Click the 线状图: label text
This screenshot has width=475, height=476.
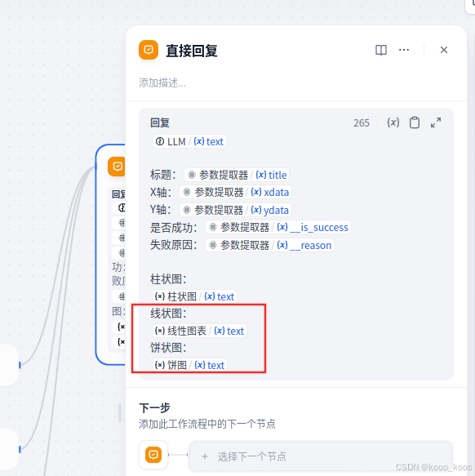tap(168, 314)
